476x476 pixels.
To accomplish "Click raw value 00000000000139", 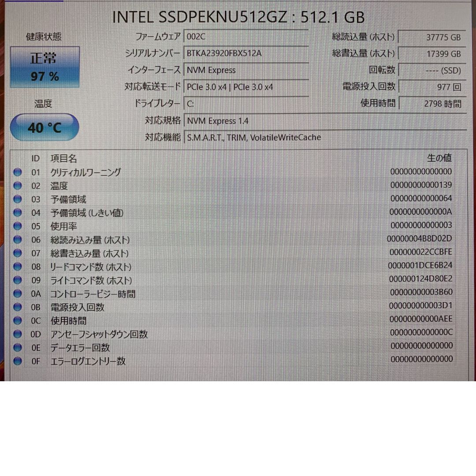I will click(421, 185).
